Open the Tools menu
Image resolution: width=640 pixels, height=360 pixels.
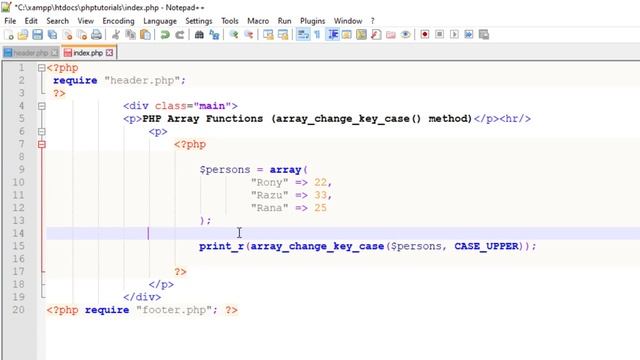point(230,21)
